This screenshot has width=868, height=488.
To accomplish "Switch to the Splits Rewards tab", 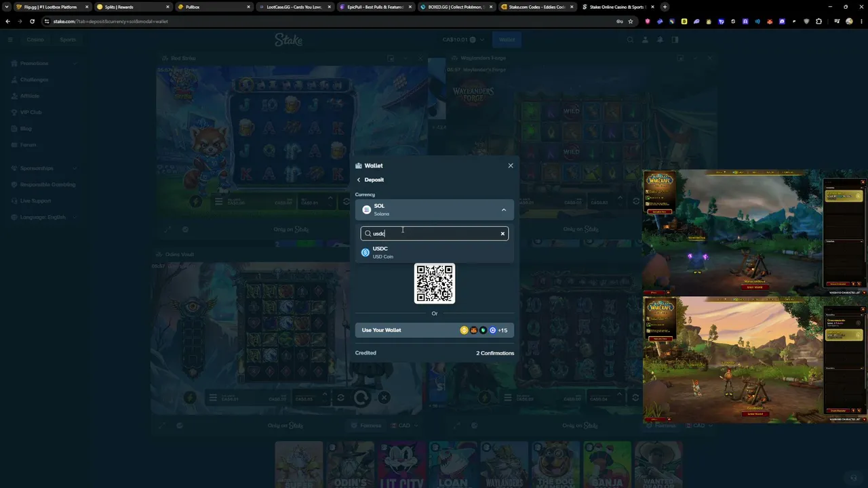I will (132, 7).
